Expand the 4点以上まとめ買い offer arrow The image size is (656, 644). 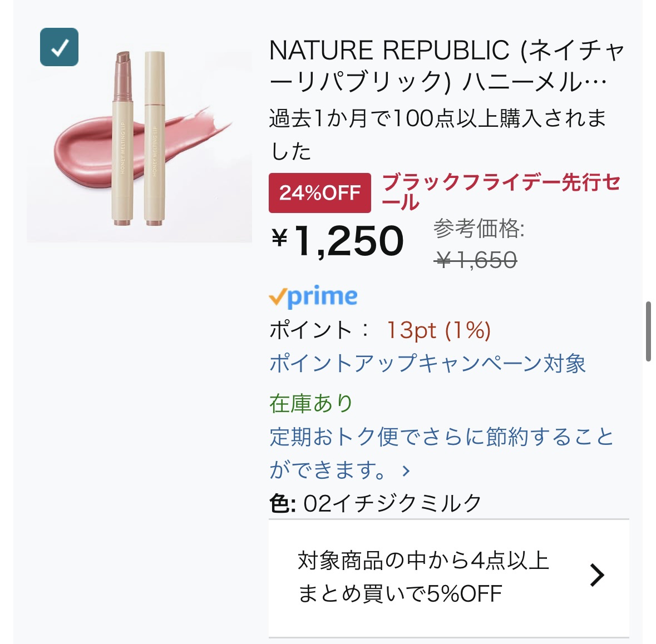(x=596, y=575)
